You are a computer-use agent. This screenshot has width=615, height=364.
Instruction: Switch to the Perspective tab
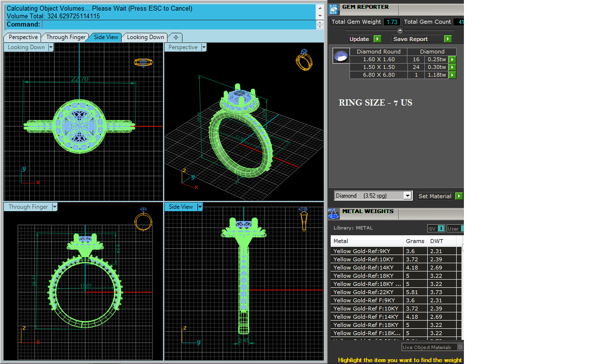[23, 37]
